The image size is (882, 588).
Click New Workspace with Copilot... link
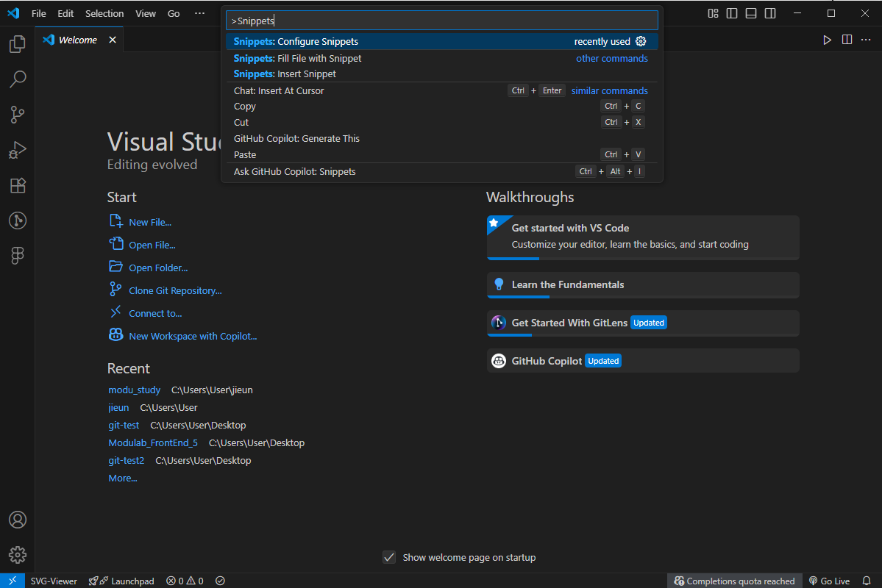193,336
